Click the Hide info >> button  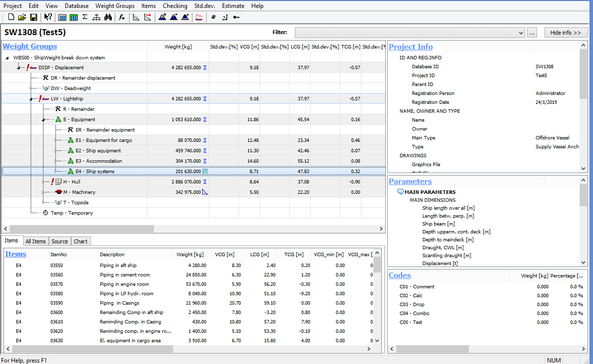566,33
